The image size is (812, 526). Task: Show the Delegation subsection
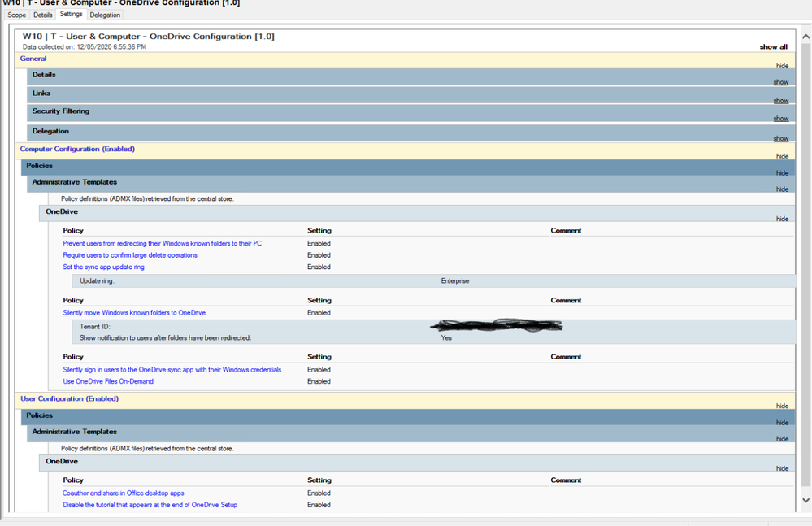pos(781,139)
